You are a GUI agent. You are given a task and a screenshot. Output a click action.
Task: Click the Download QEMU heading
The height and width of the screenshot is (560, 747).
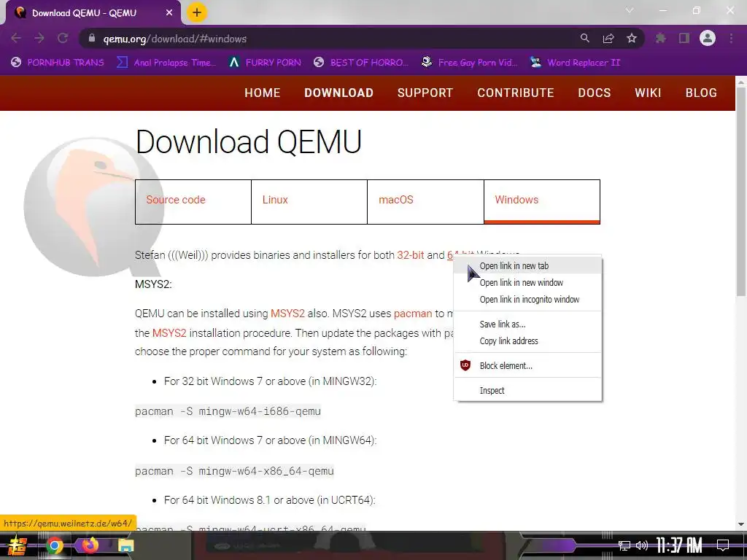click(248, 142)
